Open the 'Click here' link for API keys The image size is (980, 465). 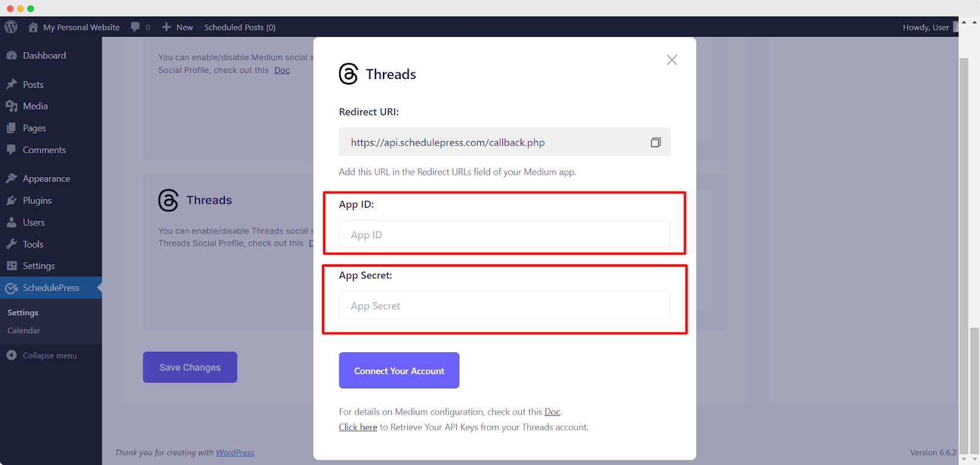pos(358,427)
